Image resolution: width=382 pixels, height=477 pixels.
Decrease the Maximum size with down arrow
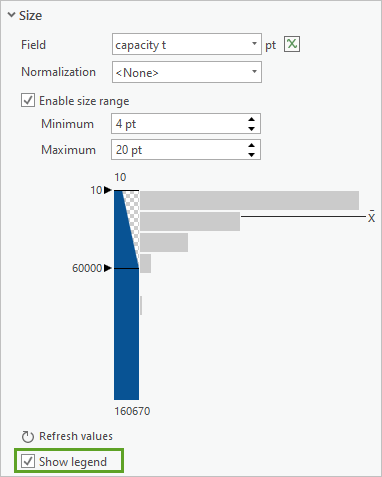coord(252,155)
